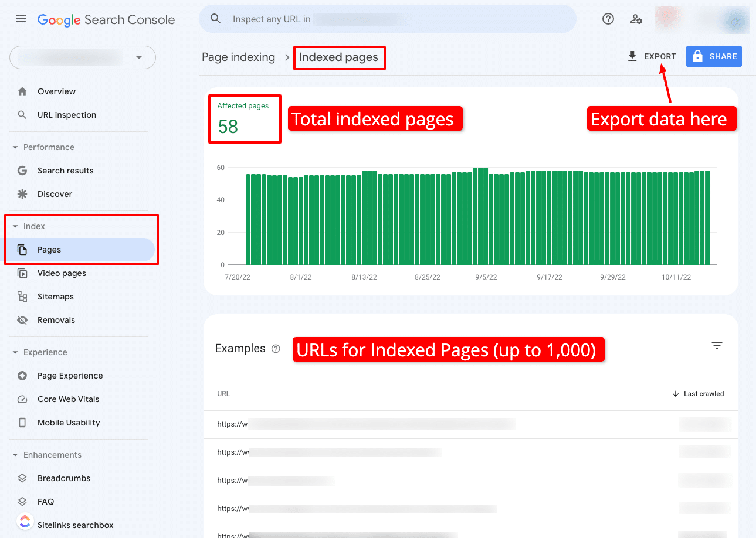Viewport: 756px width, 538px height.
Task: Open the hamburger main menu
Action: pos(21,19)
